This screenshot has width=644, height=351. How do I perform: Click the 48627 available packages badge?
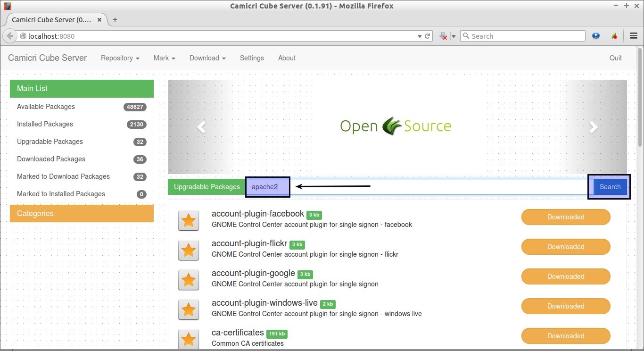[x=135, y=107]
